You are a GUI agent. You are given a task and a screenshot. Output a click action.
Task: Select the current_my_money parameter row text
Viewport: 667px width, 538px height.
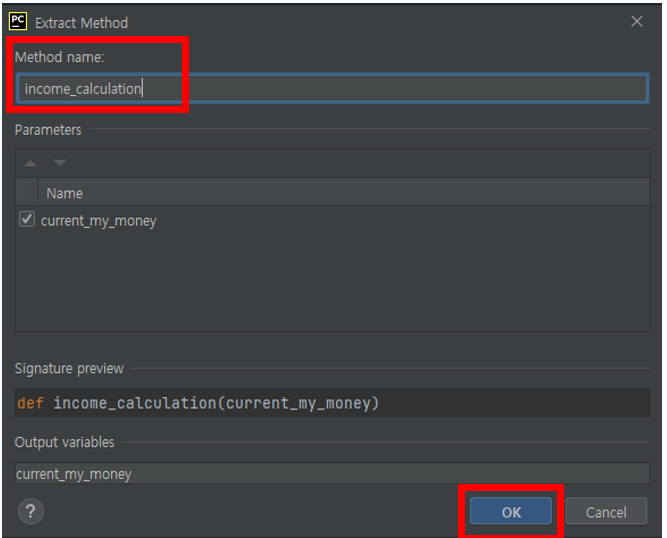(x=99, y=221)
